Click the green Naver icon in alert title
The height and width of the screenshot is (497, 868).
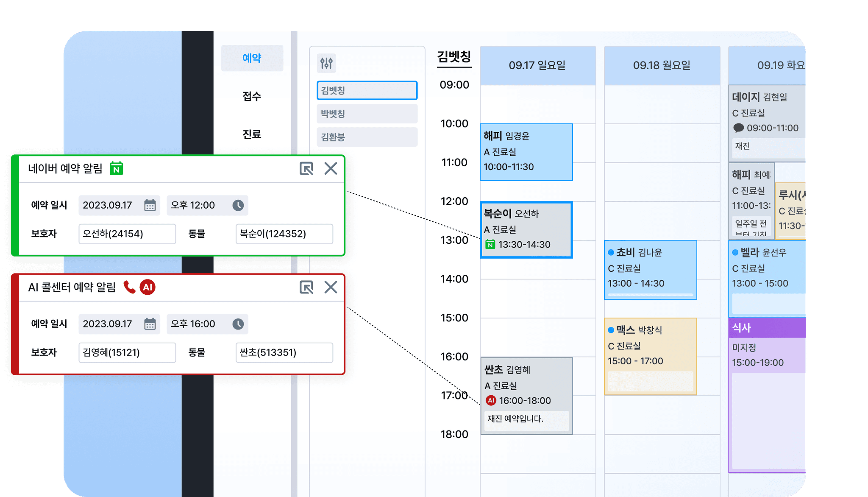[x=116, y=169]
